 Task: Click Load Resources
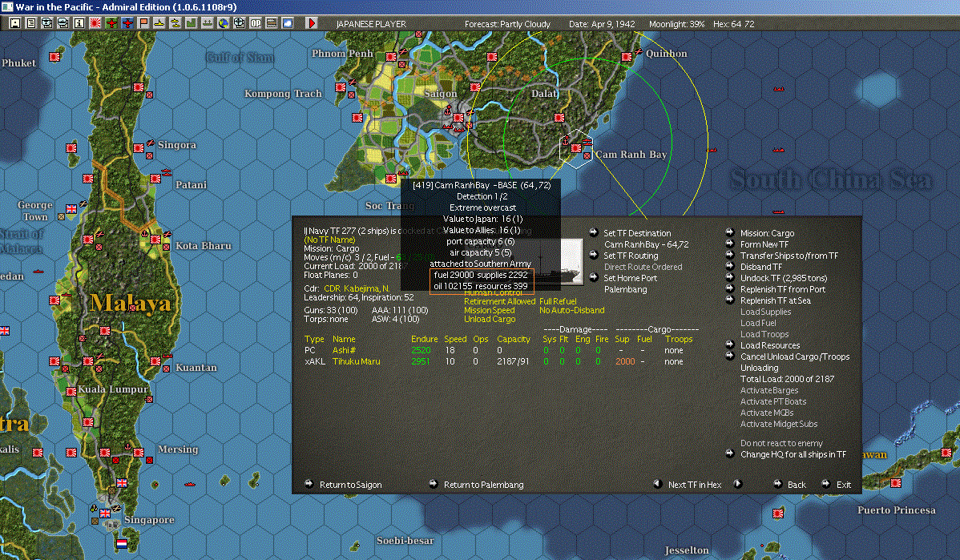(x=769, y=345)
